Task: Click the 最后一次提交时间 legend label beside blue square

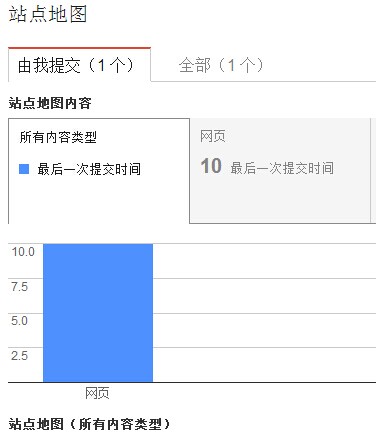Action: point(89,169)
